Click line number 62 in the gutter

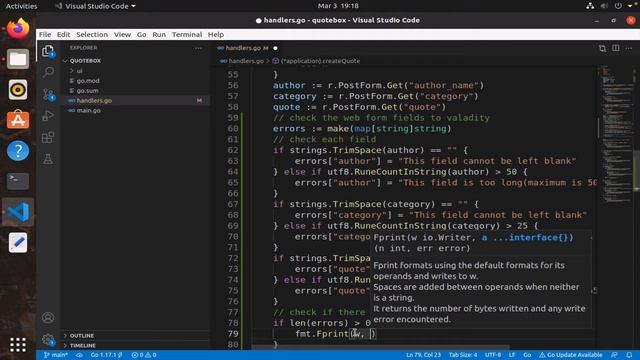pos(233,150)
